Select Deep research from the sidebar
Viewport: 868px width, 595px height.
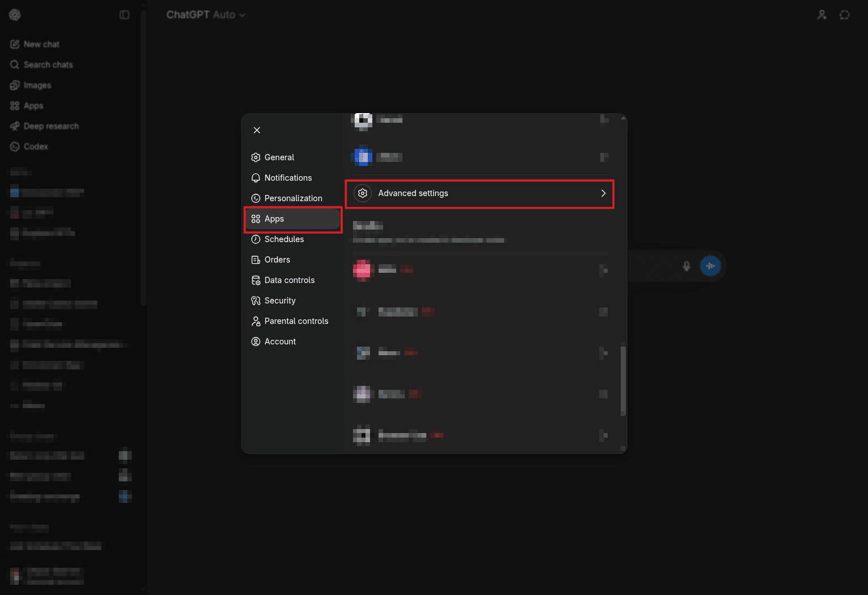51,126
